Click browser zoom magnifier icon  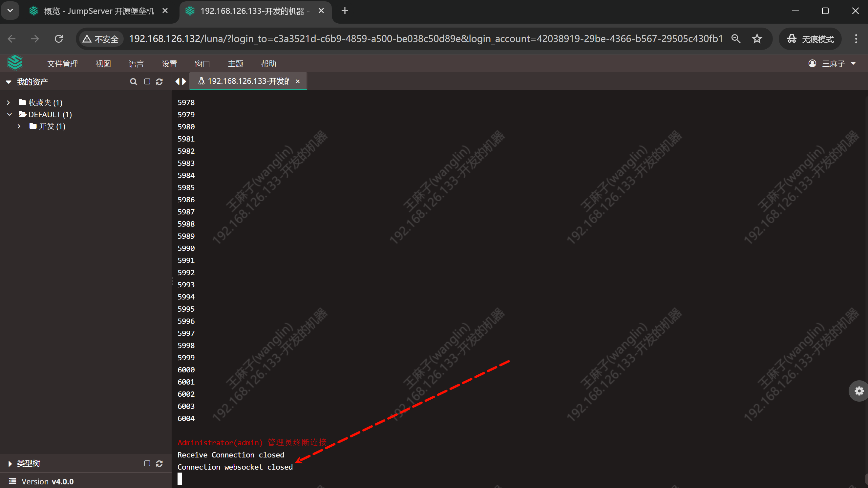pos(735,39)
